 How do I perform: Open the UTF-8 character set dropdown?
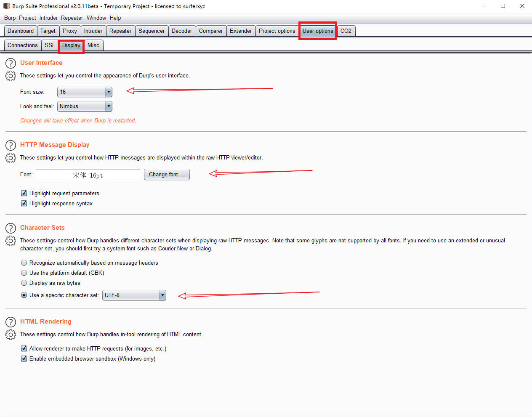coord(134,295)
